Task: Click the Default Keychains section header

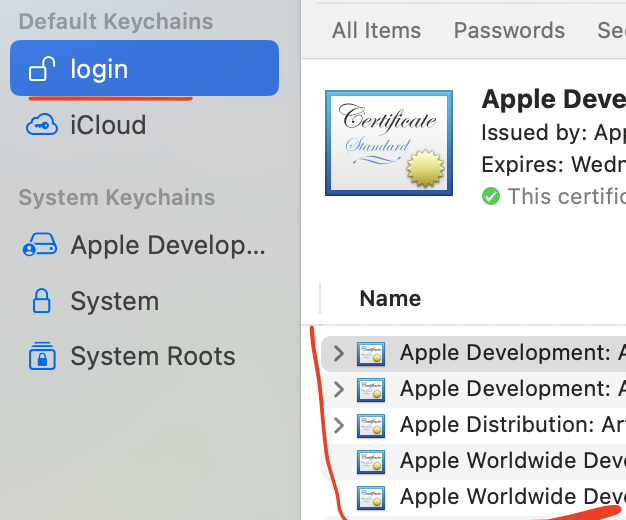Action: pos(116,21)
